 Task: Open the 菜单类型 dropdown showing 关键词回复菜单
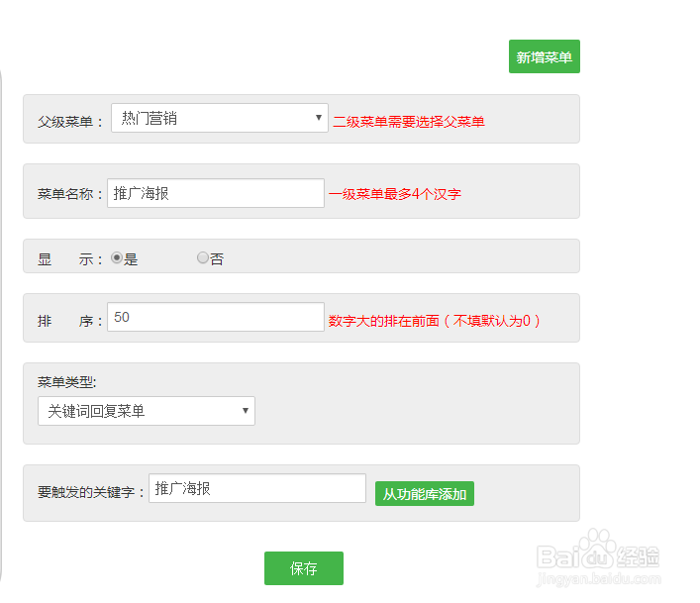point(147,411)
